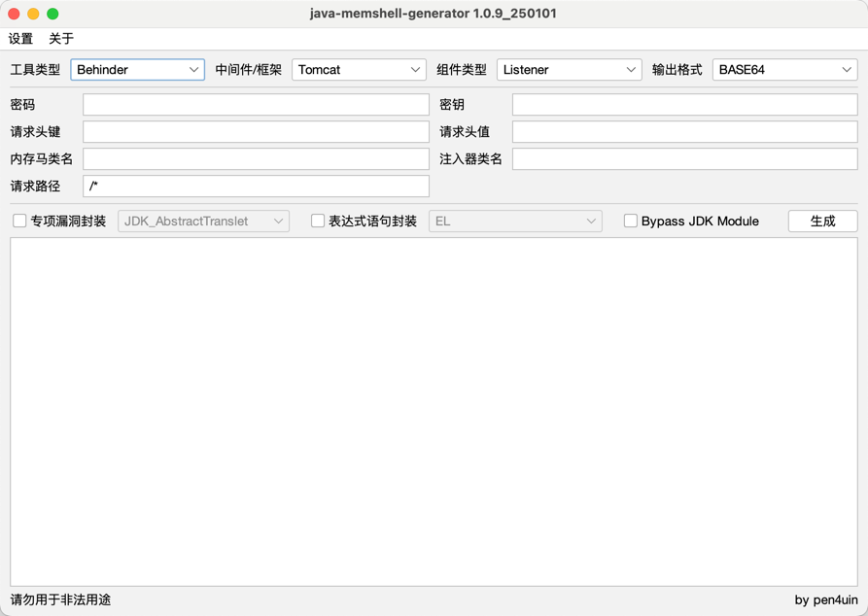Open the 关于 menu
Screen dimensions: 868x616
click(x=61, y=38)
